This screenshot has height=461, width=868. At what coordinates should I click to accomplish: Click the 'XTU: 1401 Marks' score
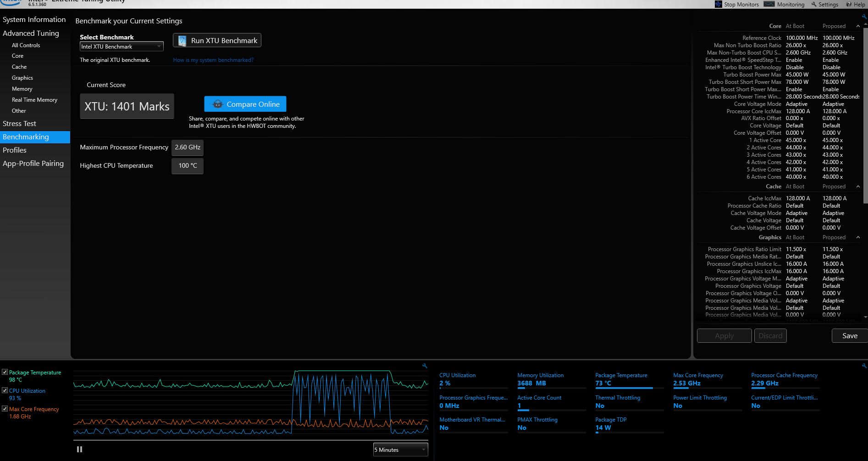coord(127,106)
